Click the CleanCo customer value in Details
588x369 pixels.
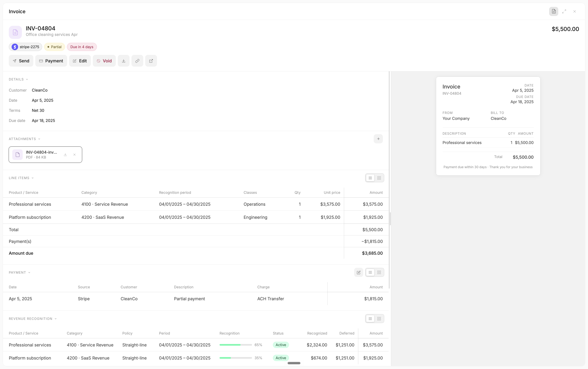(x=40, y=90)
